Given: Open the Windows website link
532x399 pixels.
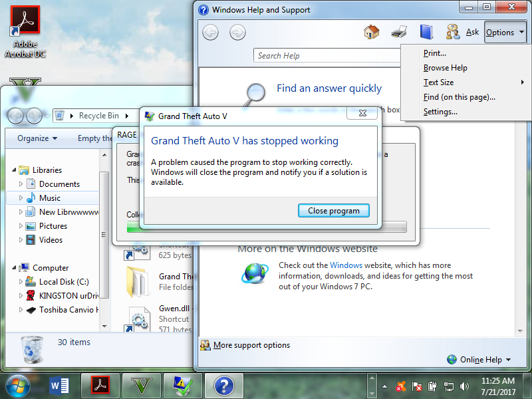Looking at the screenshot, I should [x=346, y=265].
